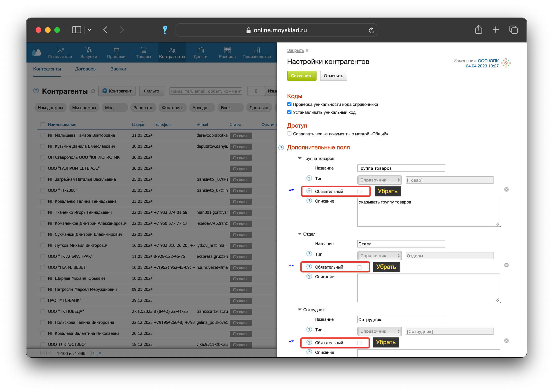Viewport: 553px width, 392px height.
Task: Click the green Сохранить button
Action: 301,76
